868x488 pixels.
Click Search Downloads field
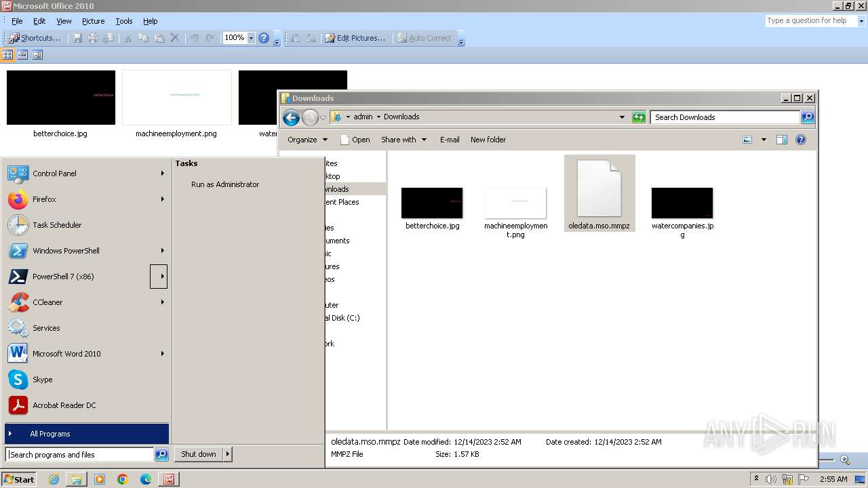[725, 117]
